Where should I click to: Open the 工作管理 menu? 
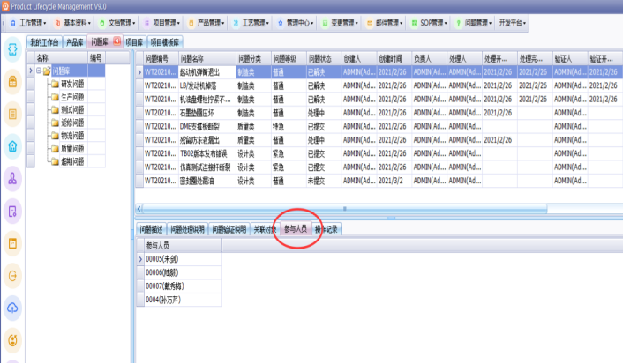pos(28,23)
